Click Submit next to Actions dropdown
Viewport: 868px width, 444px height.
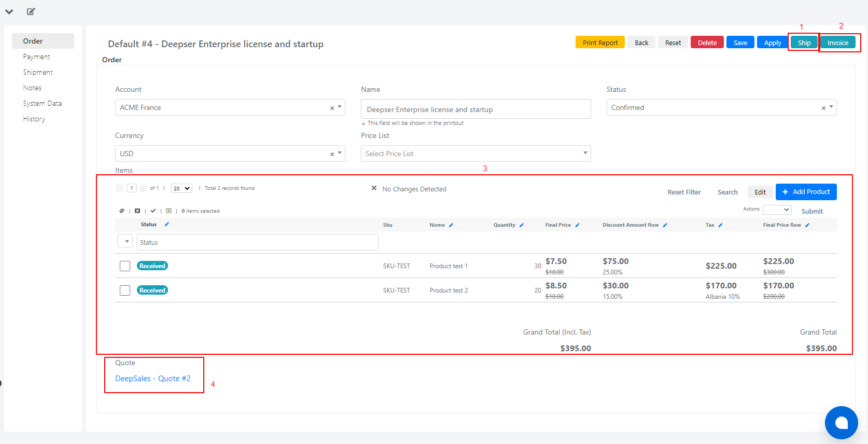coord(812,211)
